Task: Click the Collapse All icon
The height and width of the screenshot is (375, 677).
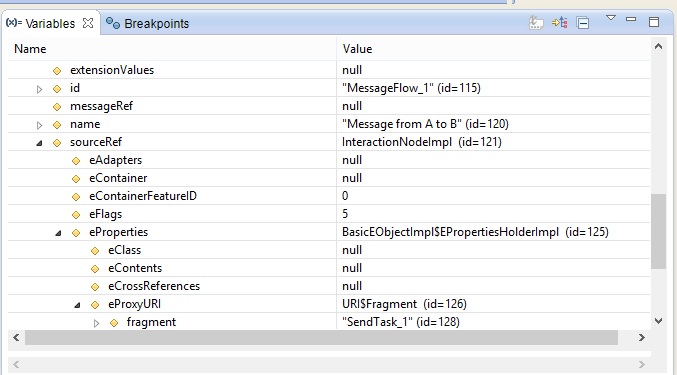Action: click(x=583, y=22)
